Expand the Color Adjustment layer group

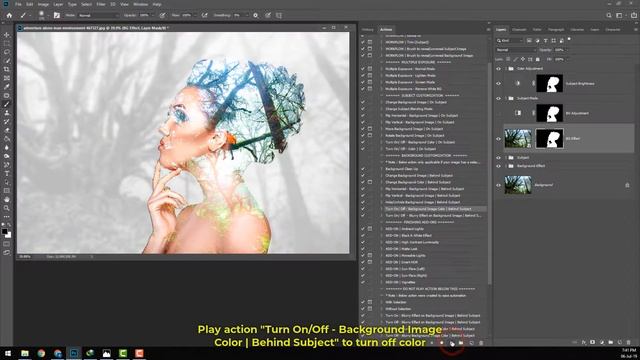[506, 69]
